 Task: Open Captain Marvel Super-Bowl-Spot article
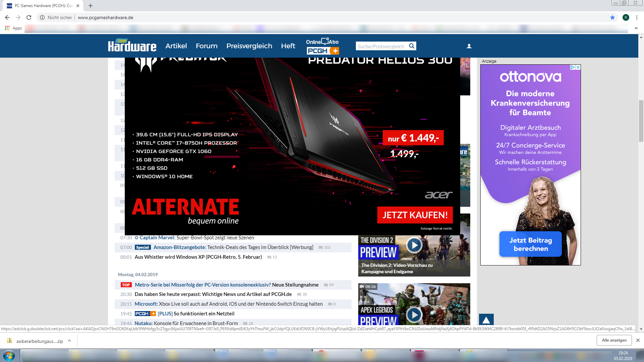pos(197,238)
